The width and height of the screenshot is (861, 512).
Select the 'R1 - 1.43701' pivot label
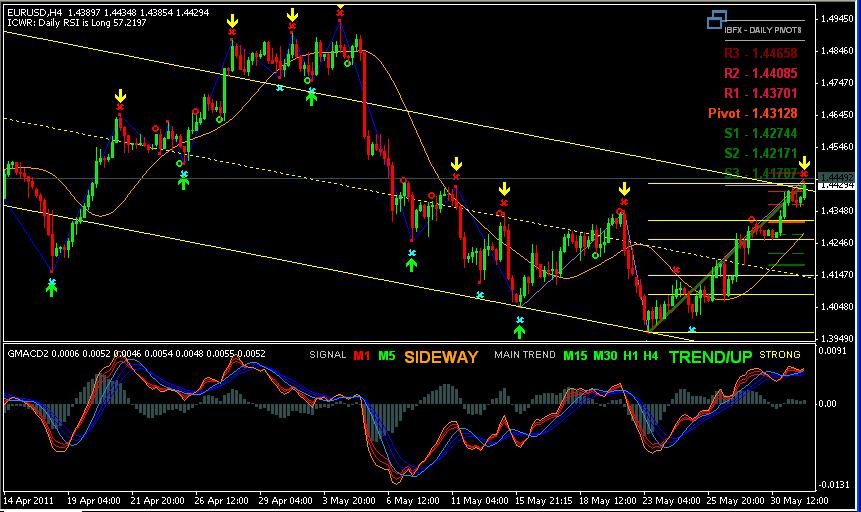pyautogui.click(x=761, y=93)
